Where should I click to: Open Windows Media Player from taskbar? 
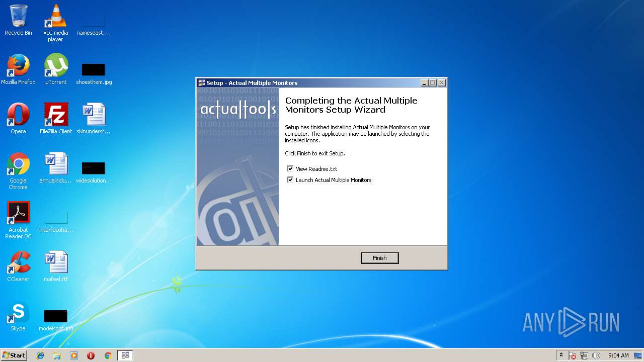click(74, 355)
